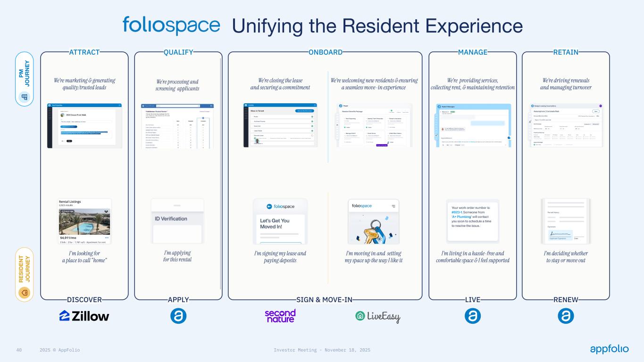The image size is (644, 362).
Task: Open the Move-in Tenant checklist screenshot
Action: [x=280, y=125]
